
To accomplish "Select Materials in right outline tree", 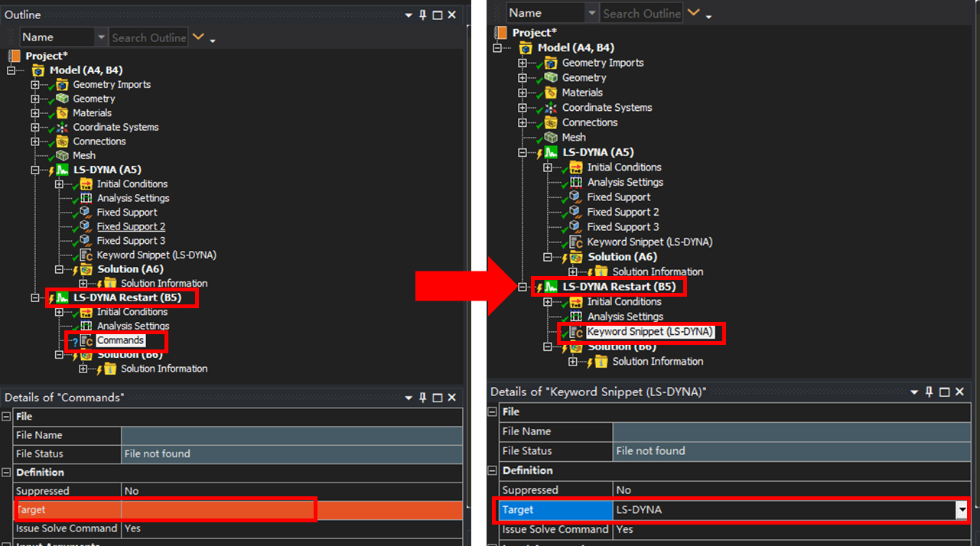I will (x=582, y=93).
